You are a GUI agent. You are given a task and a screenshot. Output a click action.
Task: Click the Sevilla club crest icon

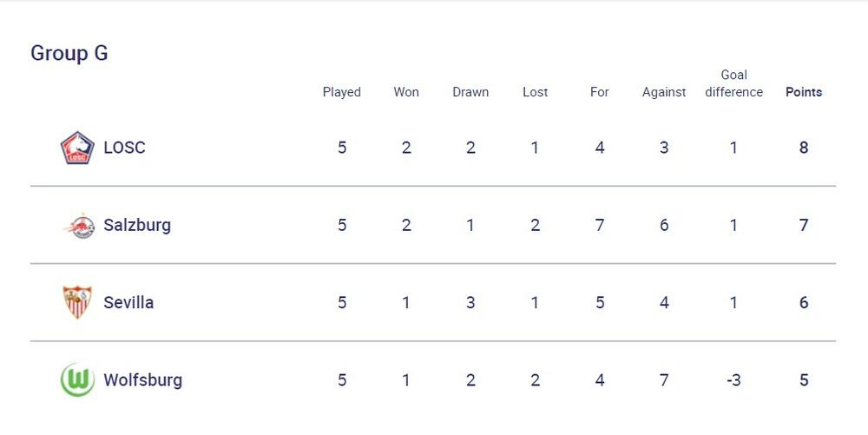(x=77, y=302)
